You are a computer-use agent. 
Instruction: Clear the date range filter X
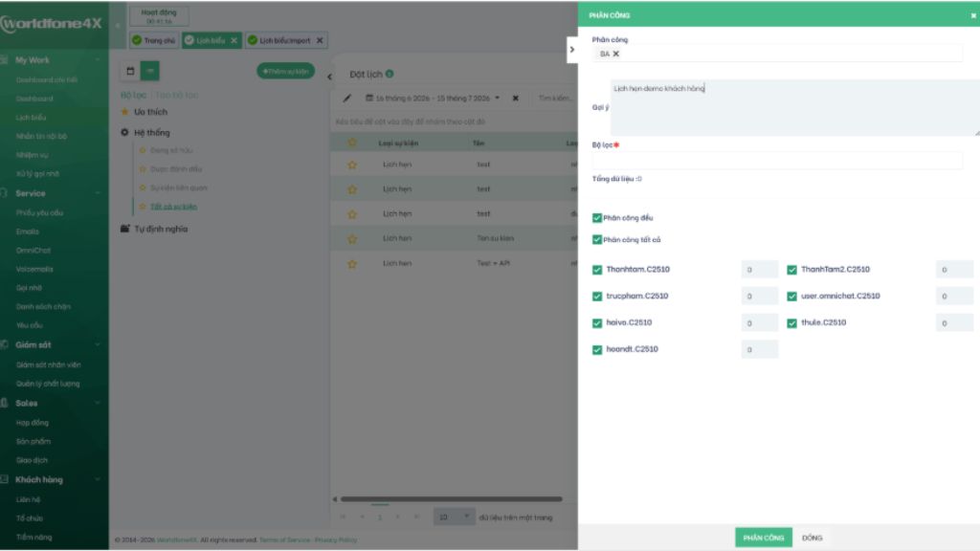pos(516,99)
